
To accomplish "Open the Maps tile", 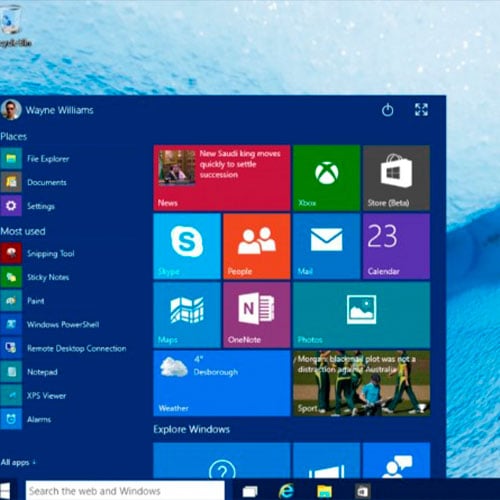I will [187, 315].
